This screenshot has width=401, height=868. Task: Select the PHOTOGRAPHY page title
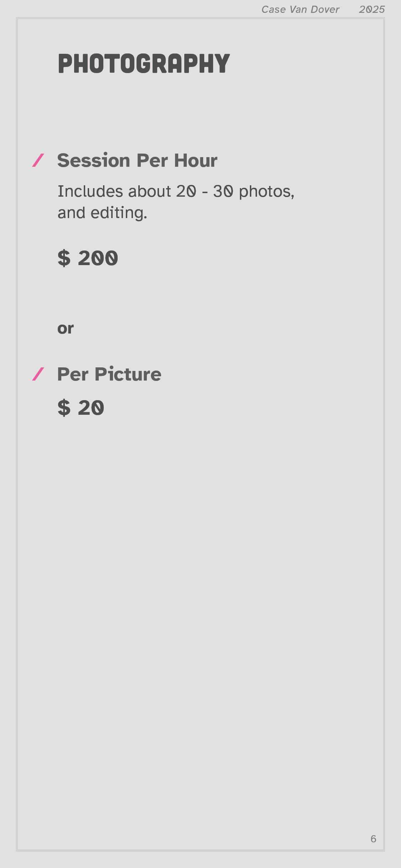point(144,64)
